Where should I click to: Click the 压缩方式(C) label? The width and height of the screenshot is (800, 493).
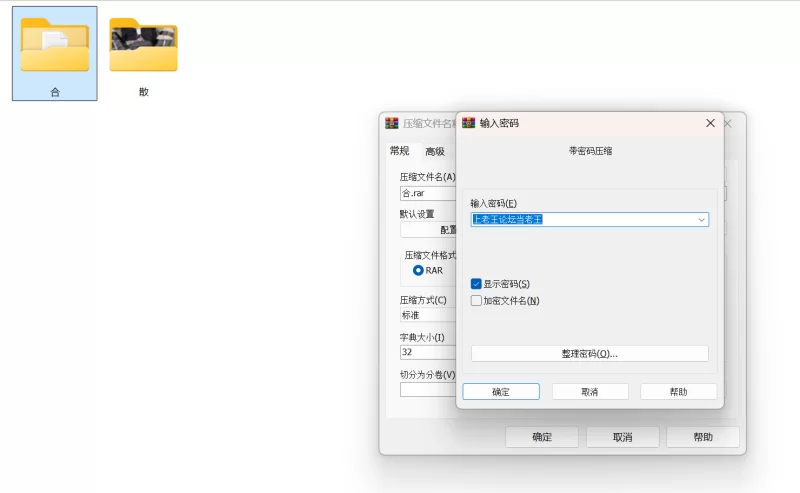423,300
